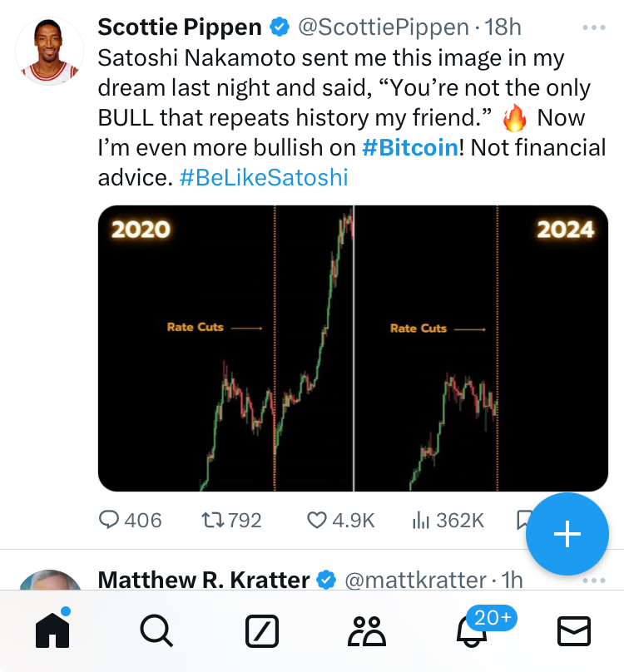Open Scottie Pippen's profile picture

(x=49, y=51)
